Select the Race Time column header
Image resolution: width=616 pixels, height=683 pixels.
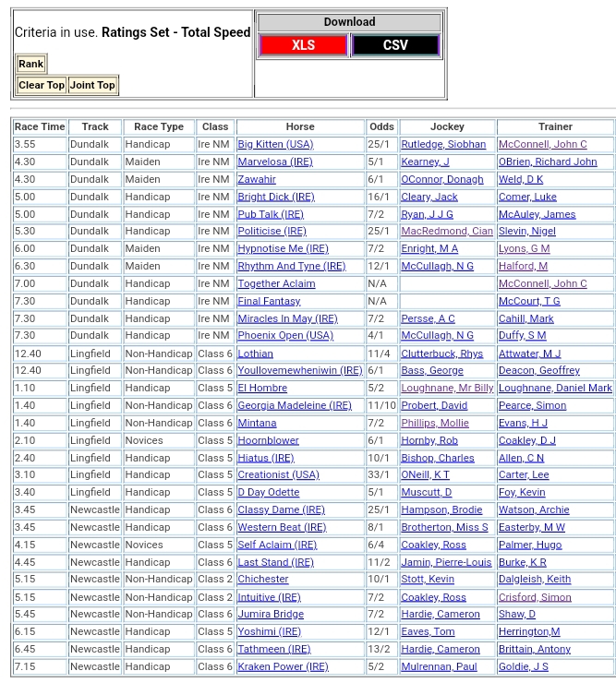(40, 127)
